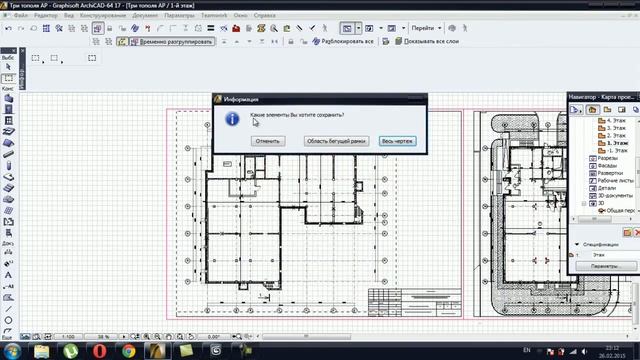Click the lock icon in top toolbar
This screenshot has width=640, height=360.
tap(109, 29)
